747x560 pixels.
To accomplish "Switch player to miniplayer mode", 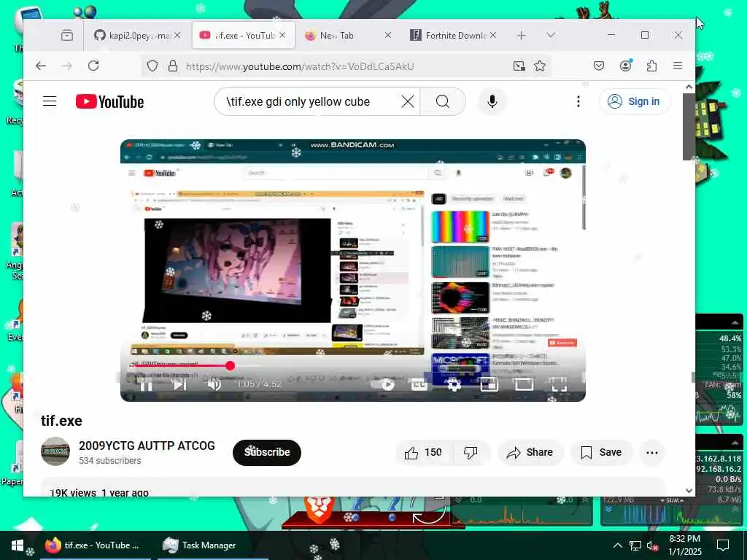I will pyautogui.click(x=489, y=384).
